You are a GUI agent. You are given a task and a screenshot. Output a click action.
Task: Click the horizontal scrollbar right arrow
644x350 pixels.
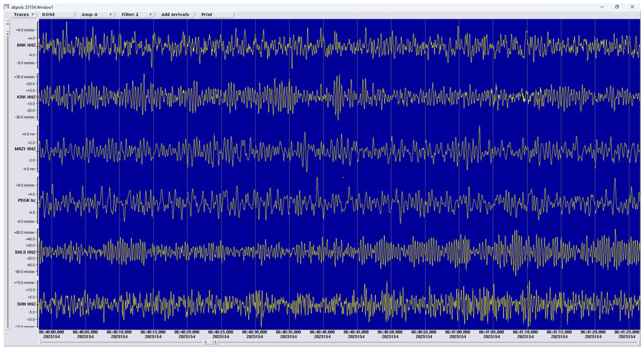[x=215, y=342]
